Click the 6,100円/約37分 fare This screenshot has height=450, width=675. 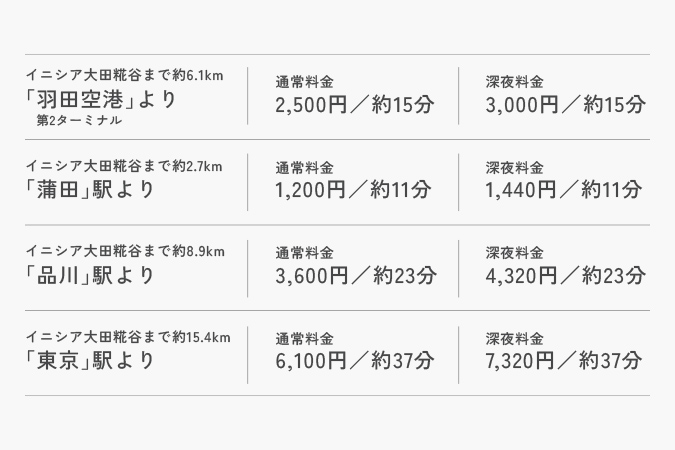tap(355, 361)
